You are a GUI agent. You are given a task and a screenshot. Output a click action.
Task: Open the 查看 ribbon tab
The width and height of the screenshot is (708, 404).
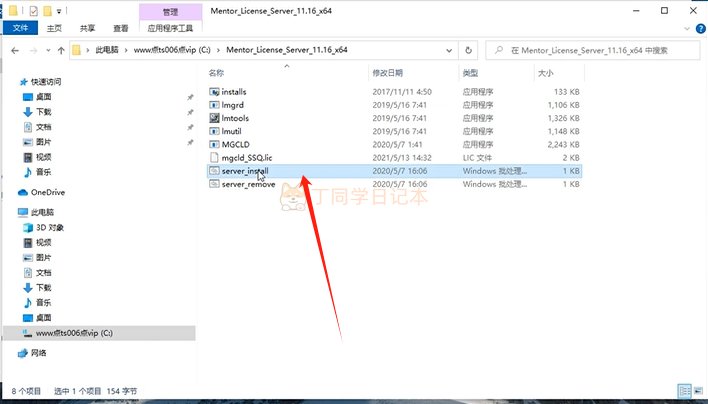pyautogui.click(x=121, y=28)
